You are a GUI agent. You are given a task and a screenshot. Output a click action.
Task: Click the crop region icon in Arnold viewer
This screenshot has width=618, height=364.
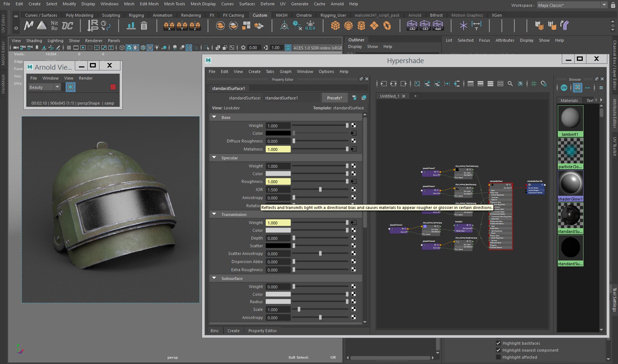[x=70, y=87]
